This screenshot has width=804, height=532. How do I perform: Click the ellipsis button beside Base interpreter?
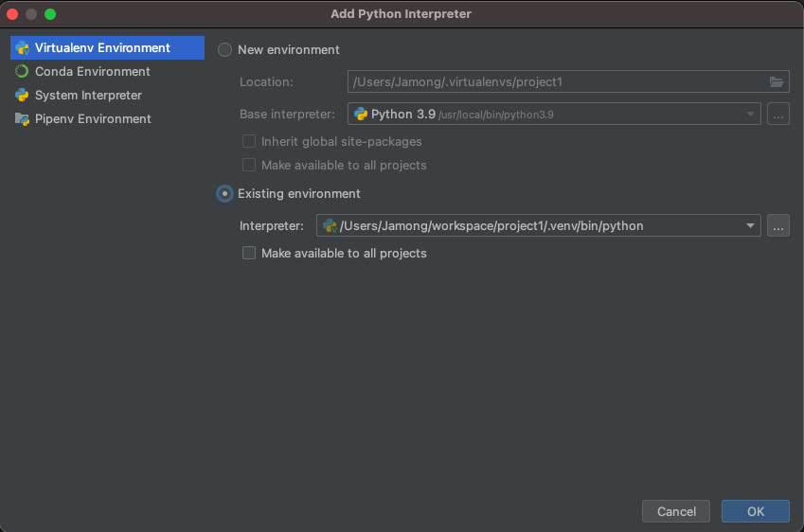(x=777, y=114)
